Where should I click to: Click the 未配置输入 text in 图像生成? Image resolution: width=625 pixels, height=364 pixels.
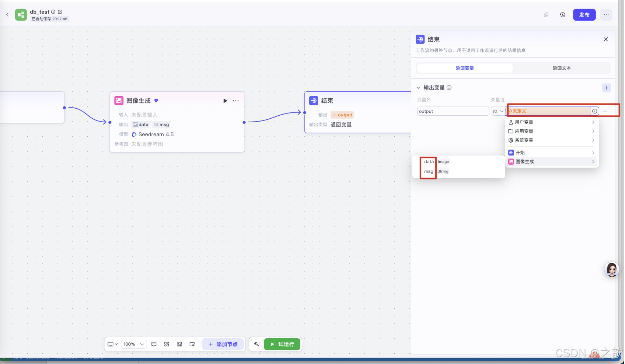click(144, 115)
